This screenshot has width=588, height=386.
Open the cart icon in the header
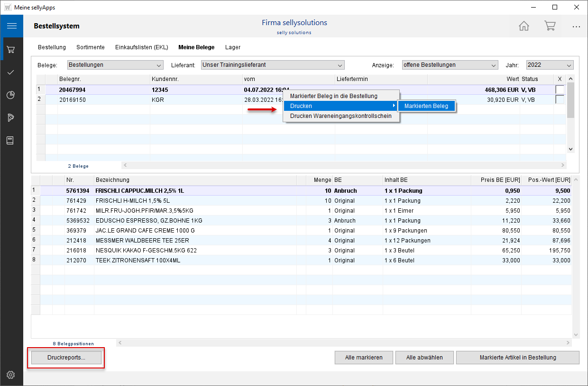coord(550,26)
